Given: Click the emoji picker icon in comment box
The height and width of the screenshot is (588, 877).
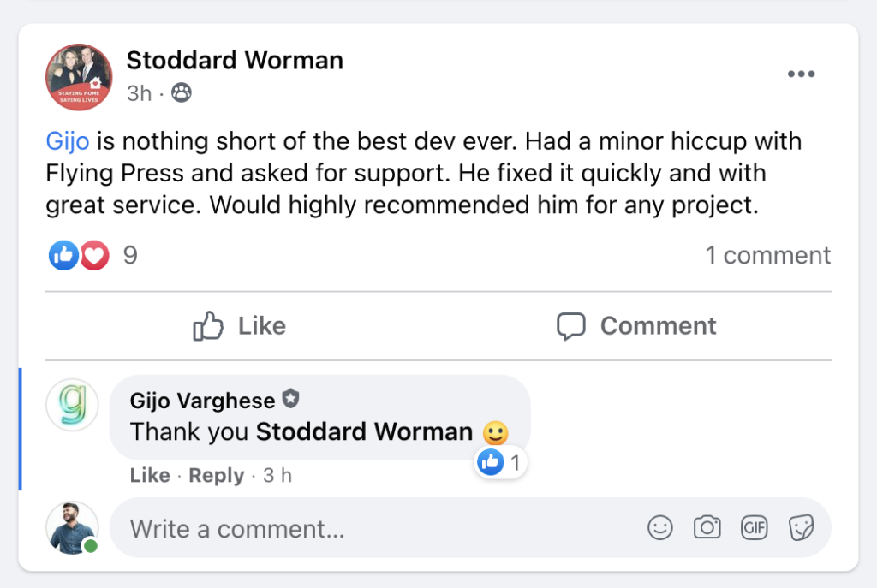Looking at the screenshot, I should coord(660,528).
